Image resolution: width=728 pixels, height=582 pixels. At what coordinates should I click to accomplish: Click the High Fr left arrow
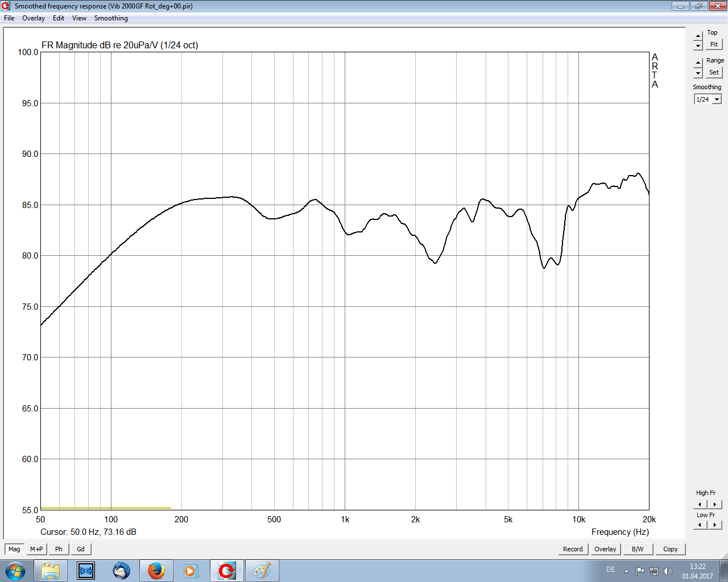(700, 505)
